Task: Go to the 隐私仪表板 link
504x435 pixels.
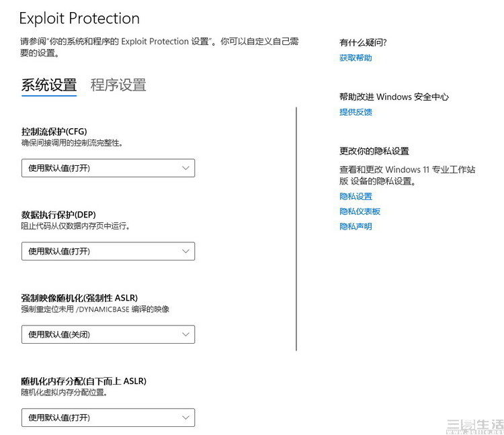Action: [360, 211]
